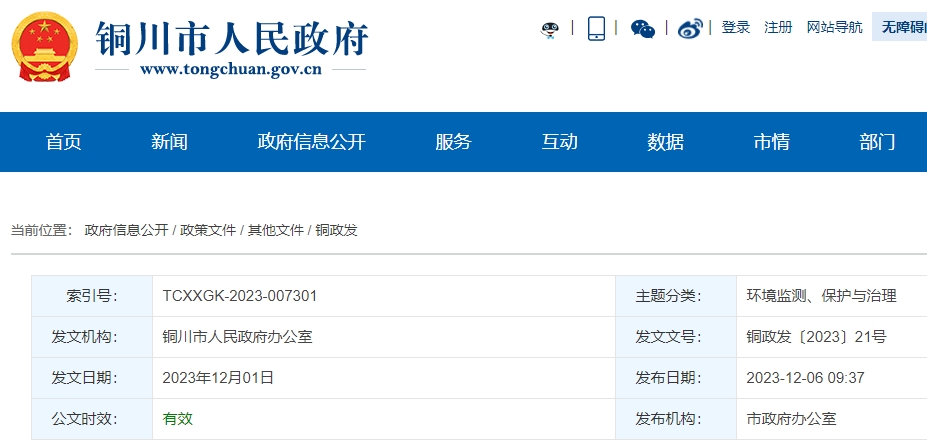Viewport: 927px width, 444px height.
Task: Open the 注册 register link
Action: [778, 28]
